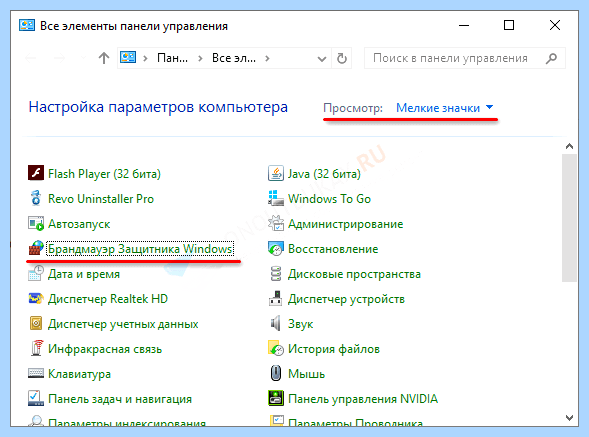Open the Мышь mouse icon
Image resolution: width=589 pixels, height=437 pixels.
pos(276,373)
